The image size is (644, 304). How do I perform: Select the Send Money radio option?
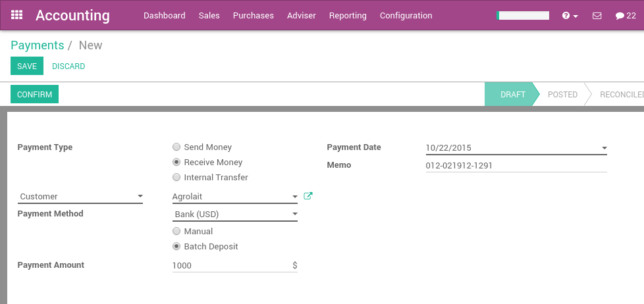click(x=176, y=147)
